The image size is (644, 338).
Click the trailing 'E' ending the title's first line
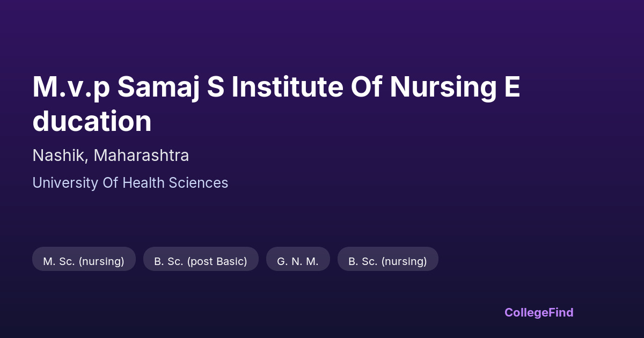coord(512,87)
